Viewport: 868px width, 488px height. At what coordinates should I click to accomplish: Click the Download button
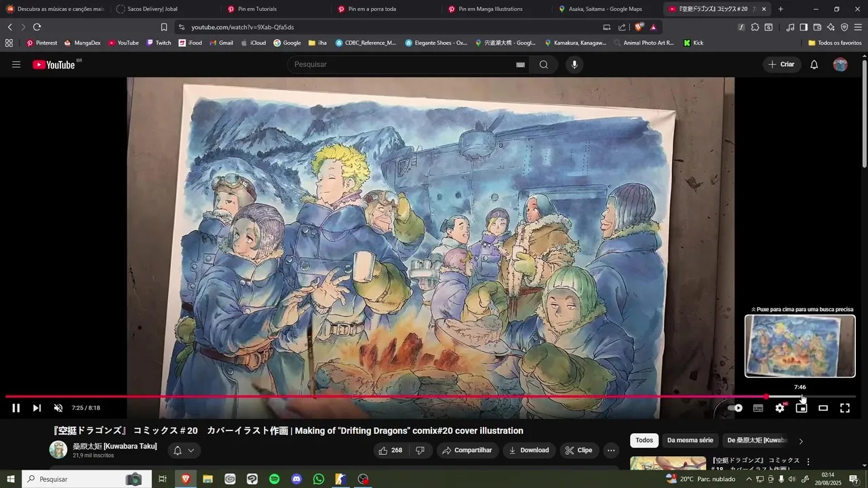click(530, 450)
